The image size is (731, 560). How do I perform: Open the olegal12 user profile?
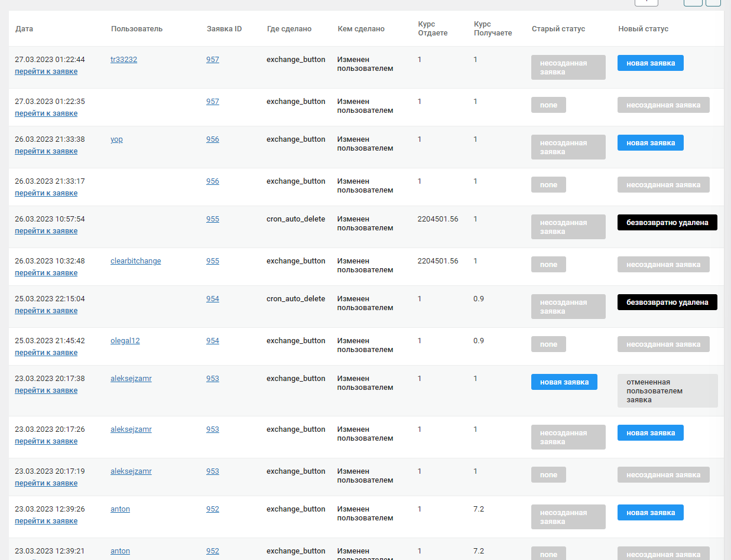(x=125, y=341)
